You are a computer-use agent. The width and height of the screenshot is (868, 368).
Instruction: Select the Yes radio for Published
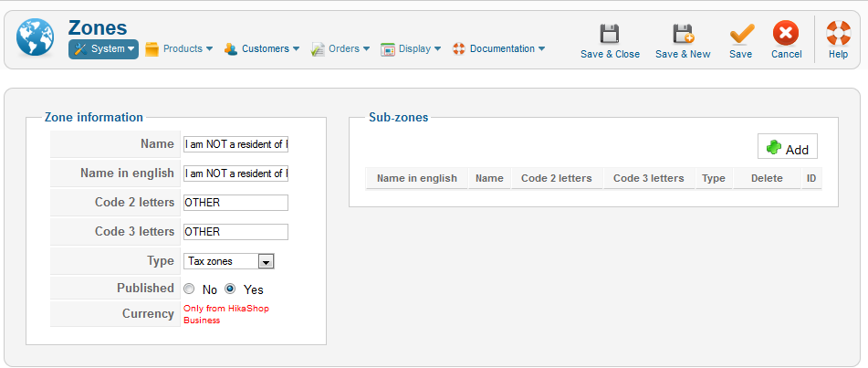[230, 289]
